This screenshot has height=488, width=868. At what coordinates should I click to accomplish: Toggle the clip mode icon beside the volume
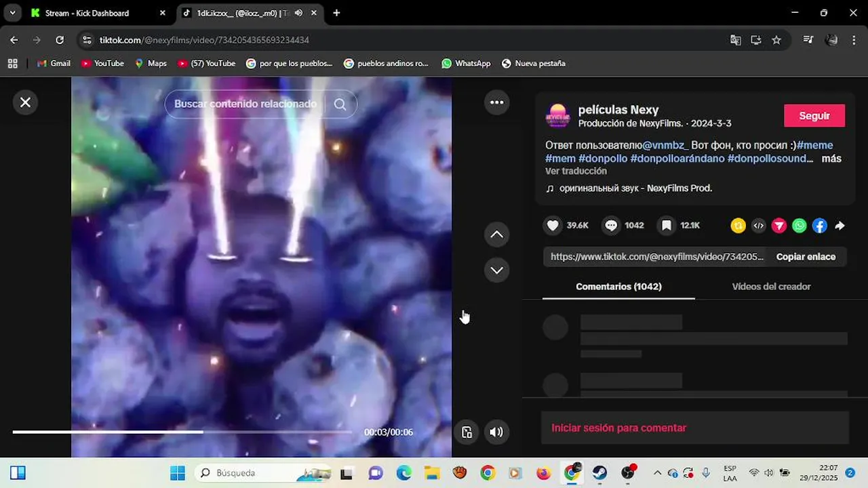point(467,432)
